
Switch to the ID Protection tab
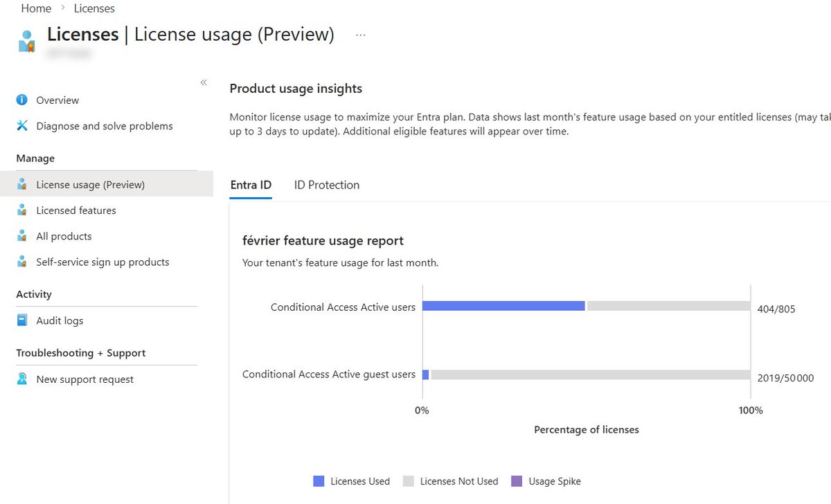pos(327,185)
